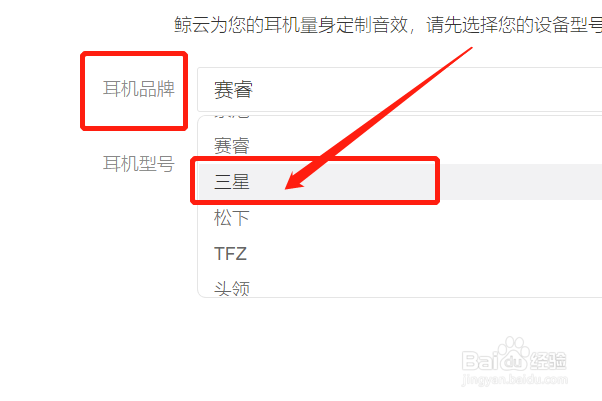
Task: Click the 耳机型号 field label
Action: tap(139, 164)
